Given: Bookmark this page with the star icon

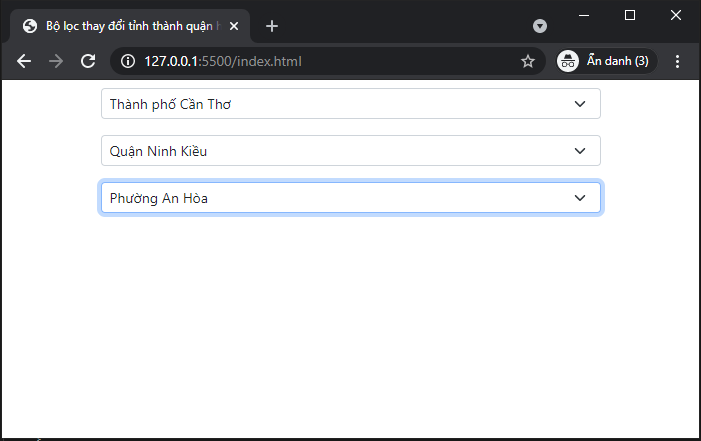Looking at the screenshot, I should pos(528,61).
